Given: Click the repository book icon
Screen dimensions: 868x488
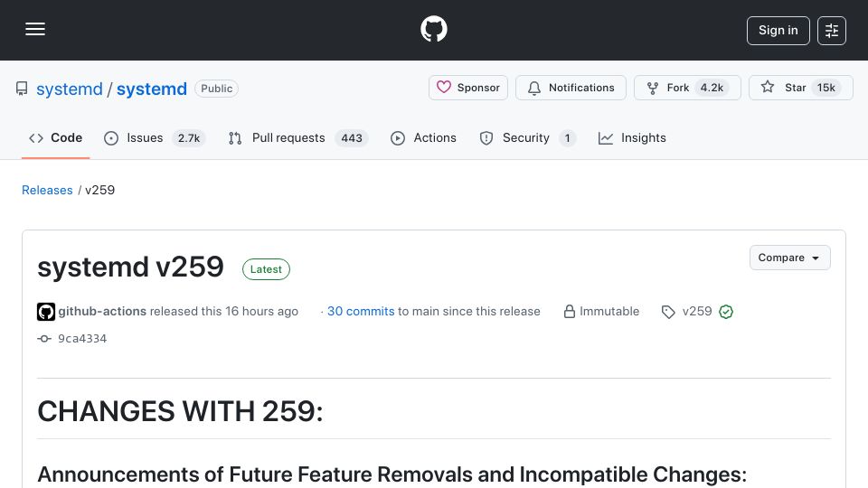Looking at the screenshot, I should coord(22,89).
